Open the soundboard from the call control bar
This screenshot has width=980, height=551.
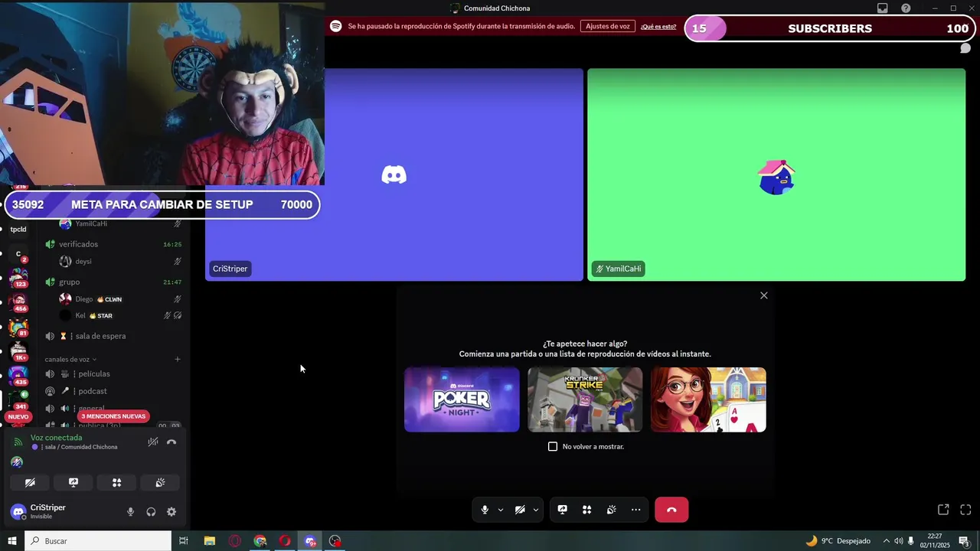612,510
